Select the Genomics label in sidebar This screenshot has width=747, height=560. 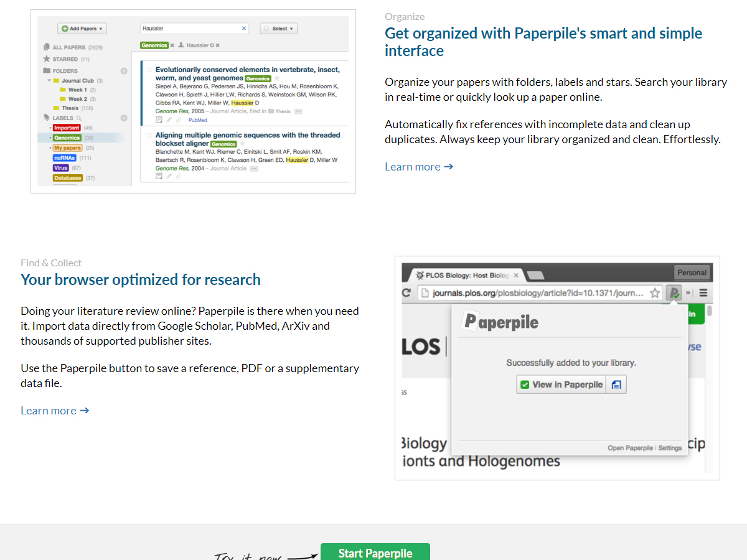tap(67, 138)
